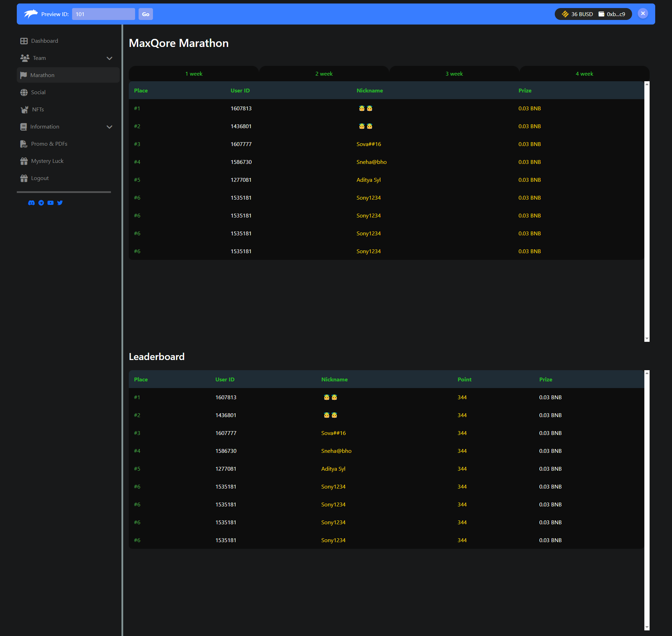Open the Dashboard menu item
This screenshot has height=636, width=672.
tap(68, 41)
